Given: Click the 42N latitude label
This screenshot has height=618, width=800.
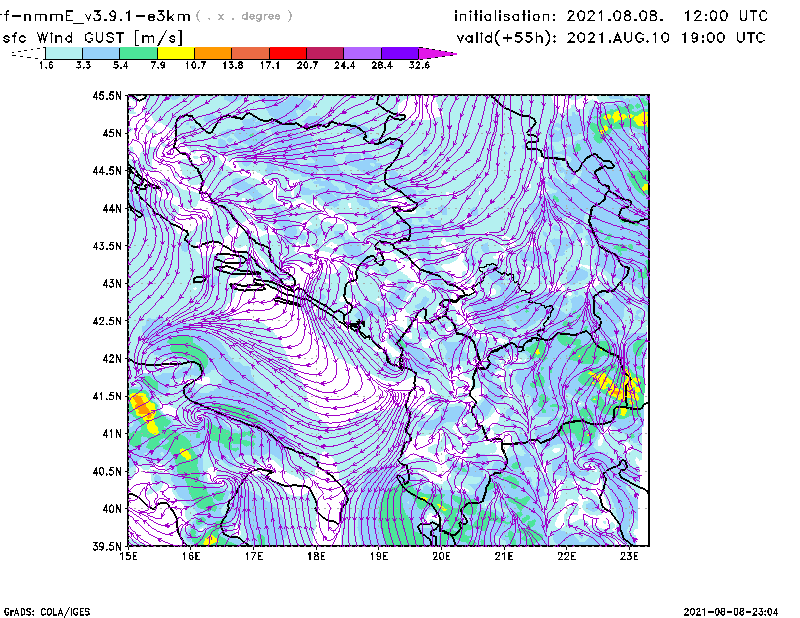Looking at the screenshot, I should tap(112, 359).
